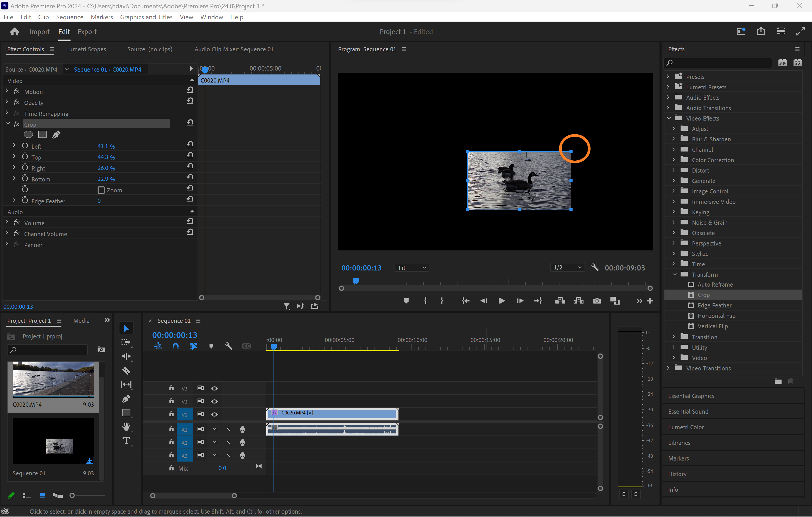
Task: Select the Razor tool
Action: pyautogui.click(x=126, y=371)
